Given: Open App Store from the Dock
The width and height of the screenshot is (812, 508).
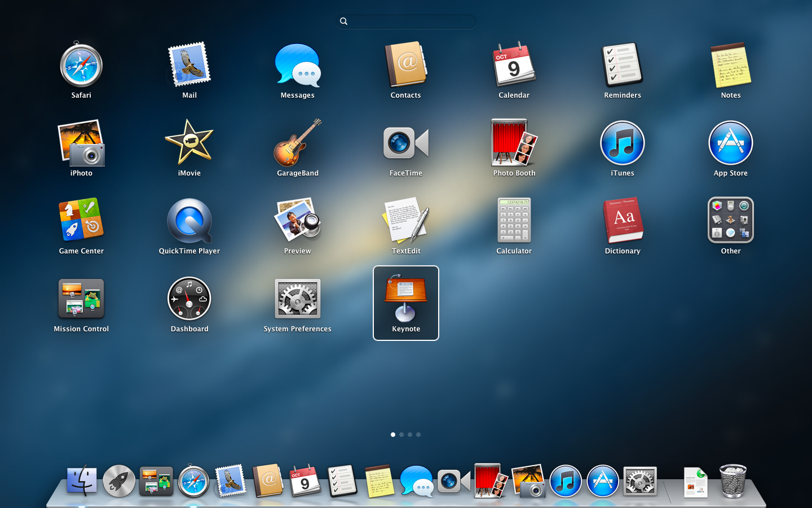Looking at the screenshot, I should tap(603, 481).
